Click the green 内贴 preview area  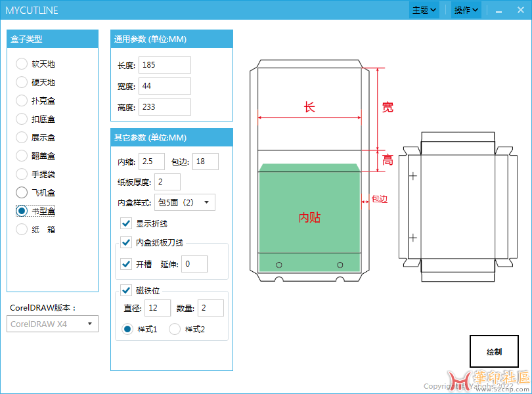point(309,217)
